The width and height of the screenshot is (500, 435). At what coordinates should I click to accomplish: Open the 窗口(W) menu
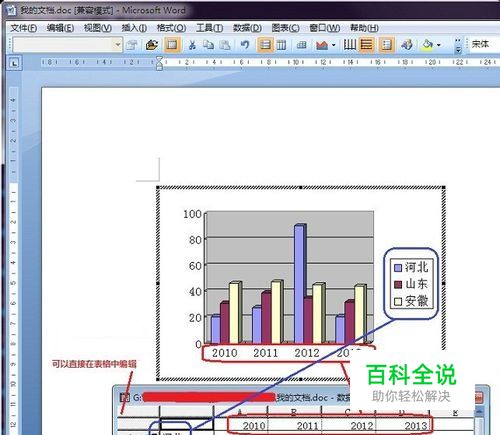pyautogui.click(x=325, y=28)
